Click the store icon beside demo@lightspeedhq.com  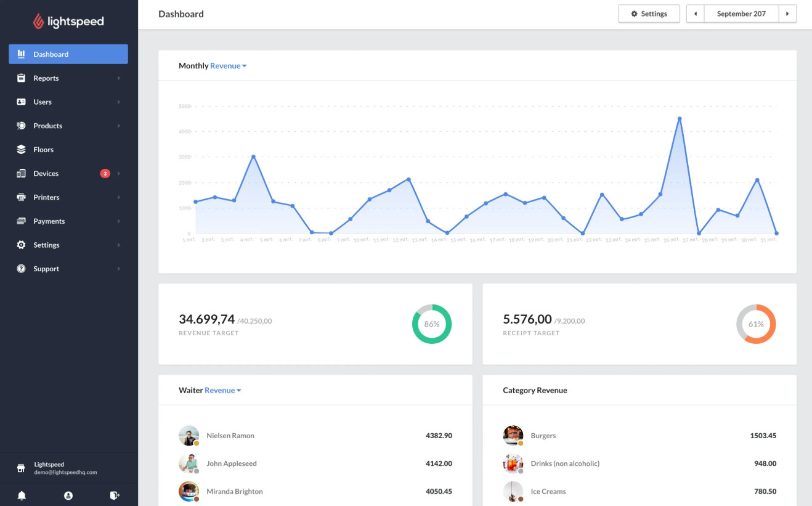point(21,468)
